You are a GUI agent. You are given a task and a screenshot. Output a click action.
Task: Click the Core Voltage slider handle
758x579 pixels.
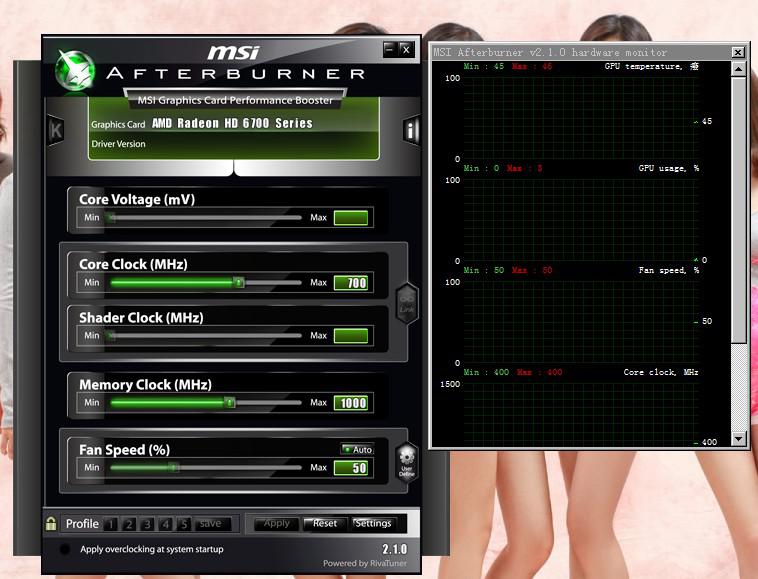pyautogui.click(x=112, y=218)
